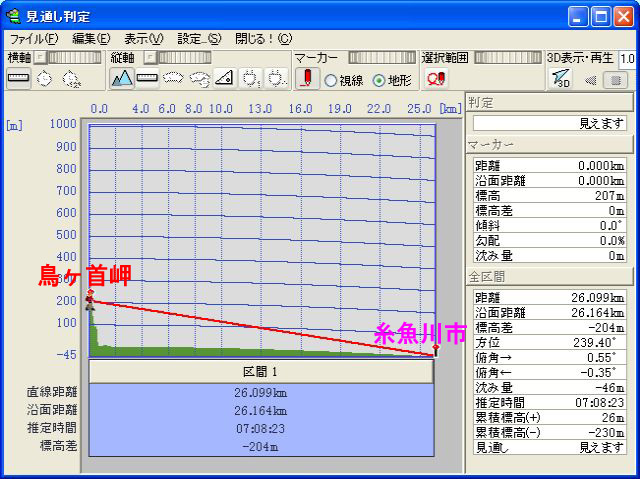Click the 26.164km value in 区間 table
The image size is (640, 479).
click(260, 410)
